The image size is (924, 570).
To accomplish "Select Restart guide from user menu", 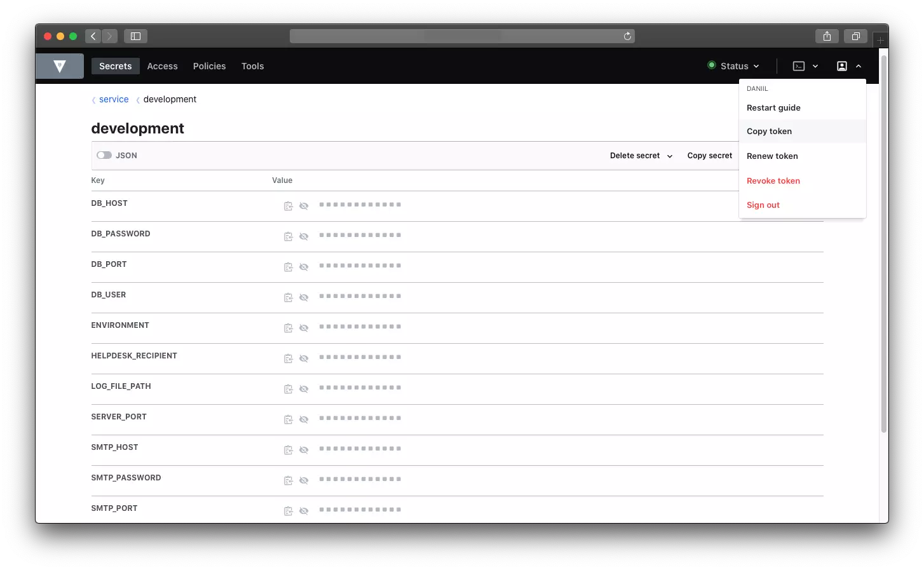I will click(803, 107).
